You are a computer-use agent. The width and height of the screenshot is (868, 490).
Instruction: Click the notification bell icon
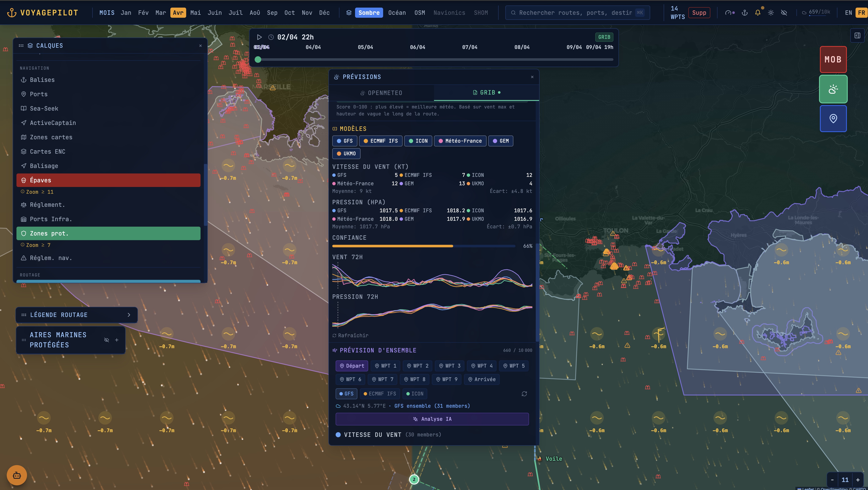(757, 13)
